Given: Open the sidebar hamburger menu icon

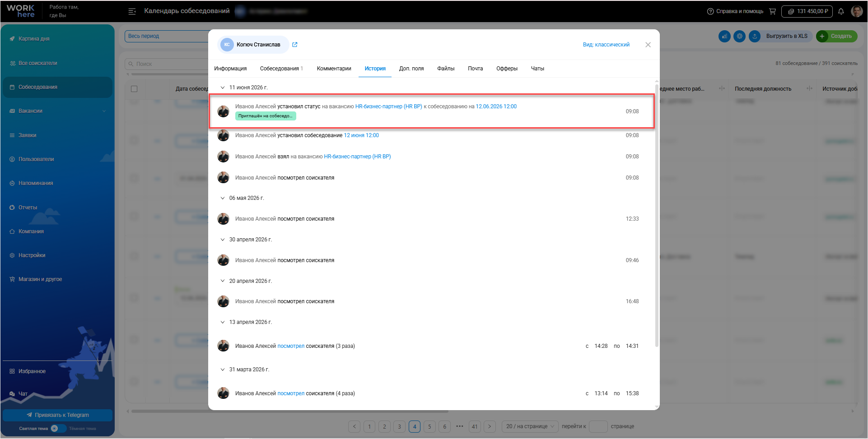Looking at the screenshot, I should tap(132, 11).
